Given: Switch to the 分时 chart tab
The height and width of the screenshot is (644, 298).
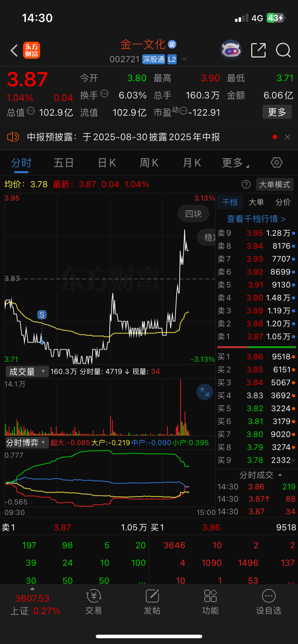Looking at the screenshot, I should click(21, 163).
